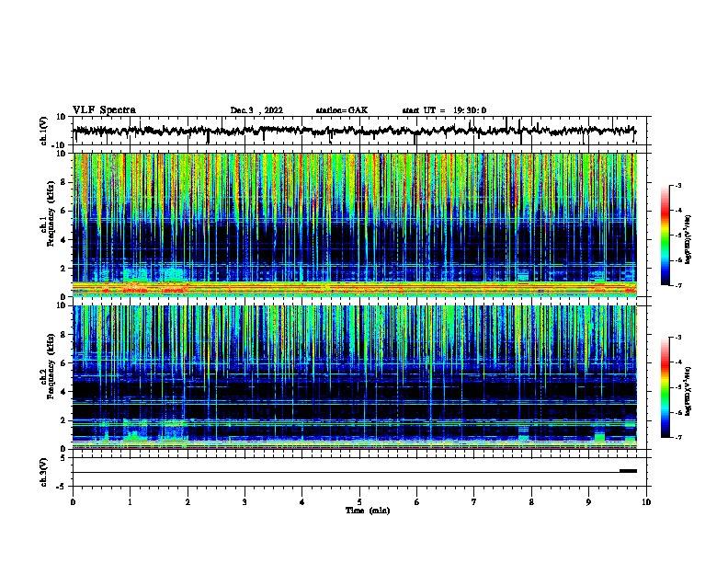Click the "station=GAK" header label

[x=342, y=110]
